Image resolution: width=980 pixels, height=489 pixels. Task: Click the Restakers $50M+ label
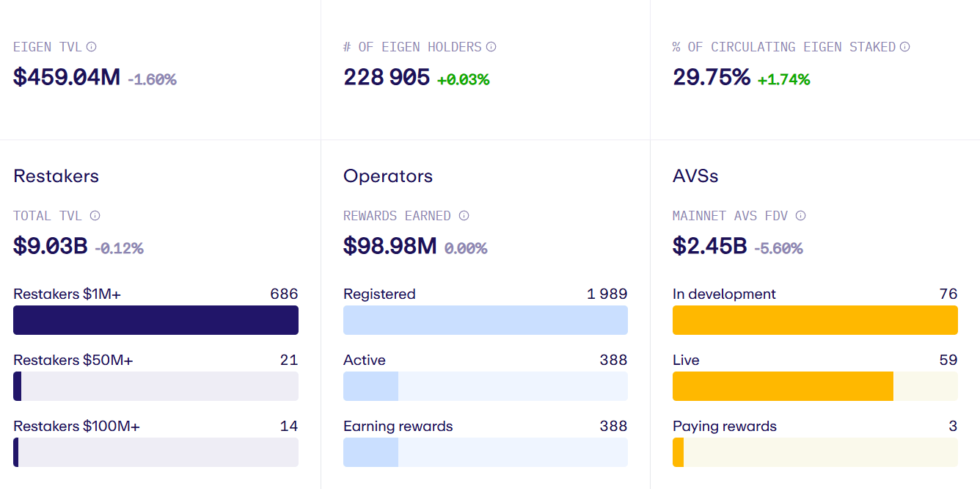pos(73,361)
